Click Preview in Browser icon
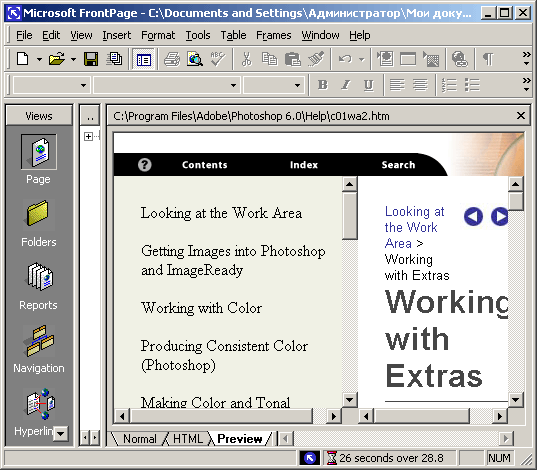Image resolution: width=537 pixels, height=470 pixels. [x=195, y=60]
